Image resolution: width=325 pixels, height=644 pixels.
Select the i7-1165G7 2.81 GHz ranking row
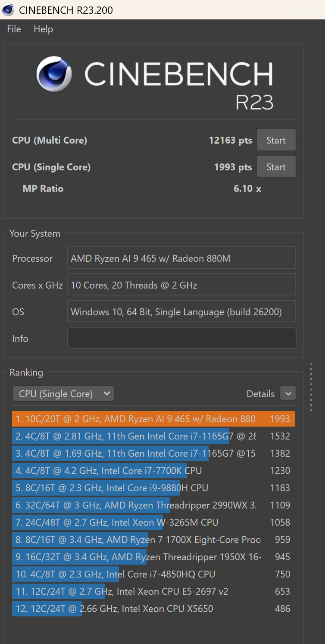tap(153, 436)
